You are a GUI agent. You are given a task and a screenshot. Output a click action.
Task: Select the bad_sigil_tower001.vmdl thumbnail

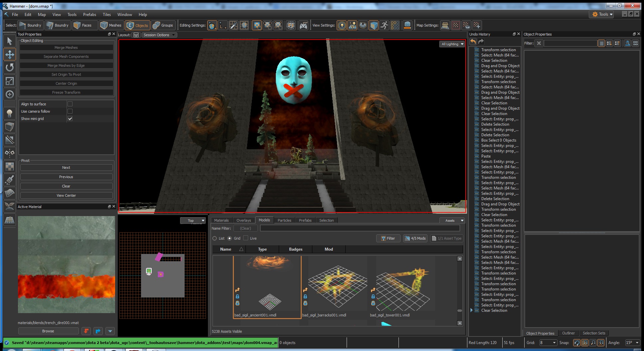point(403,287)
